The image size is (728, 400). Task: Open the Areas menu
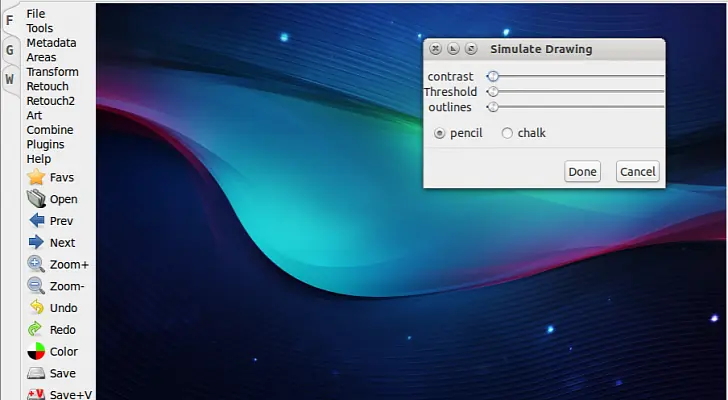[41, 57]
